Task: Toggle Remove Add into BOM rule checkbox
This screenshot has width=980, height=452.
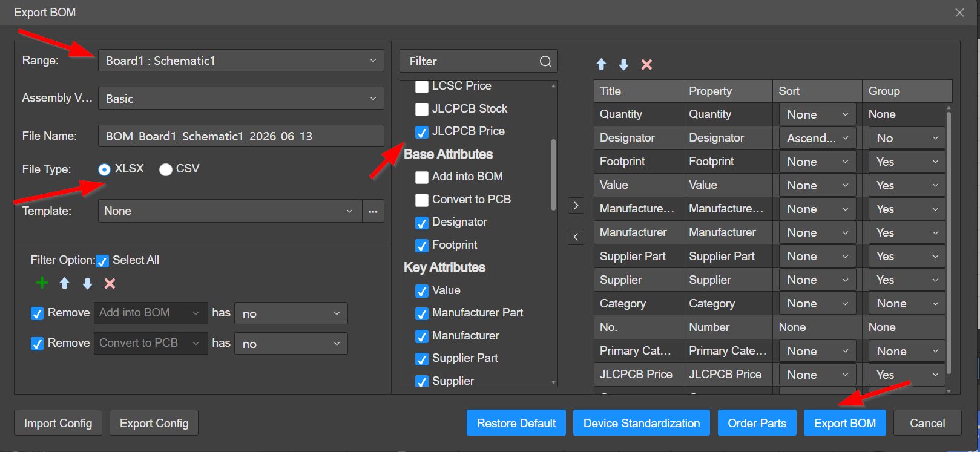Action: 37,313
